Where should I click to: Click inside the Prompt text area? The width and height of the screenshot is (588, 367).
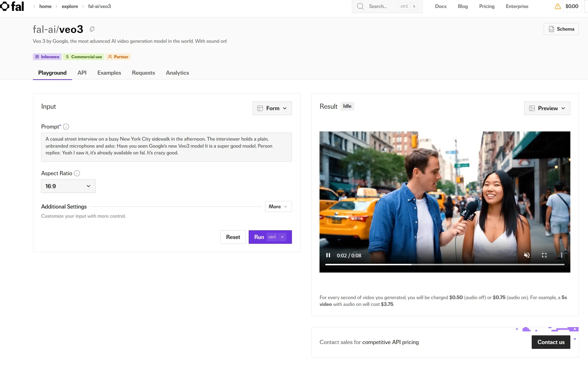pyautogui.click(x=166, y=147)
